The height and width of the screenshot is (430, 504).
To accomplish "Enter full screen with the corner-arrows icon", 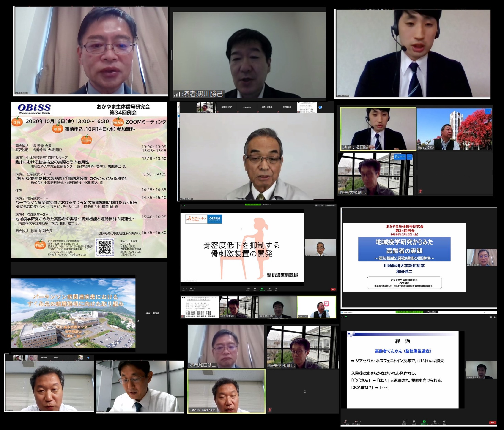I will (x=495, y=317).
